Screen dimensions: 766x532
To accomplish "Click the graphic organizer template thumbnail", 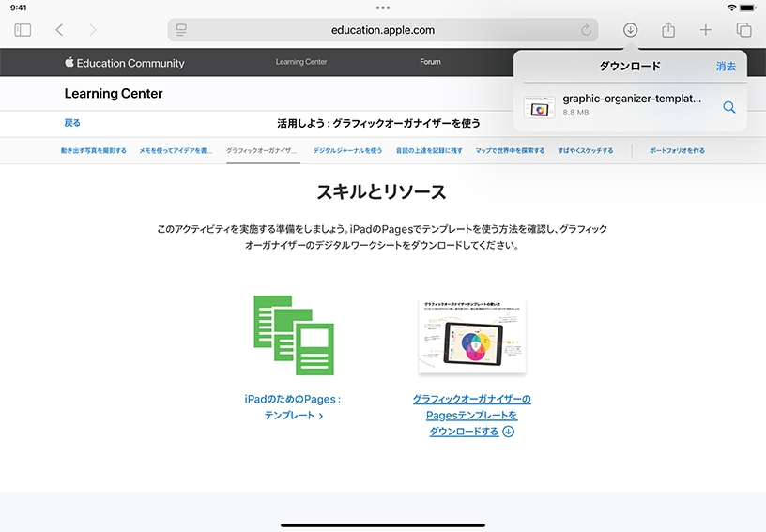I will pos(472,337).
